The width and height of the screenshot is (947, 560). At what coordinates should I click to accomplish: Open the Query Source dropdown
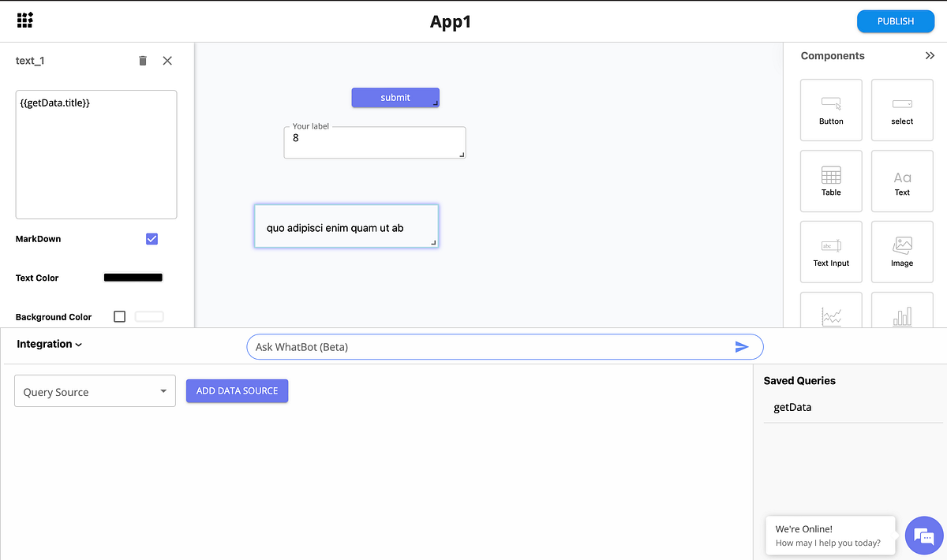pyautogui.click(x=95, y=390)
